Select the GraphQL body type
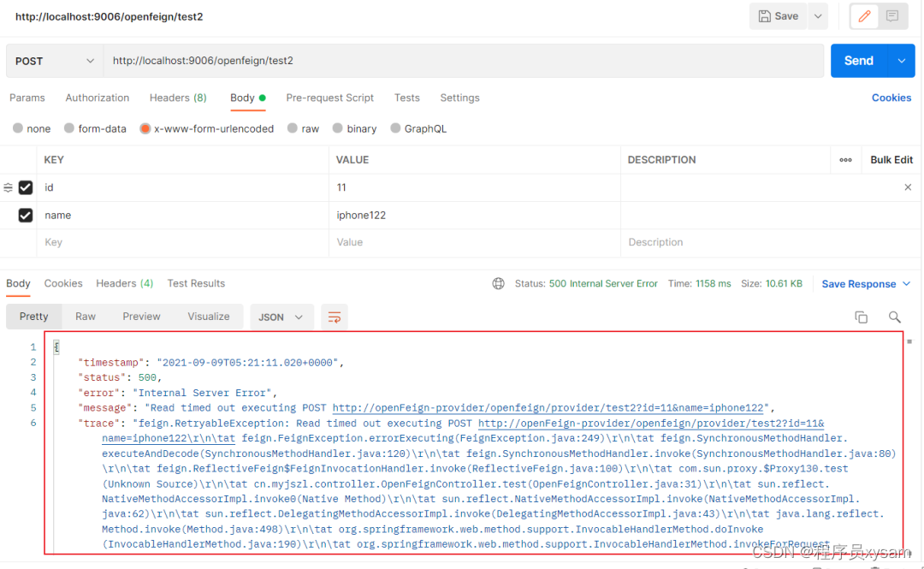The height and width of the screenshot is (569, 924). (395, 128)
